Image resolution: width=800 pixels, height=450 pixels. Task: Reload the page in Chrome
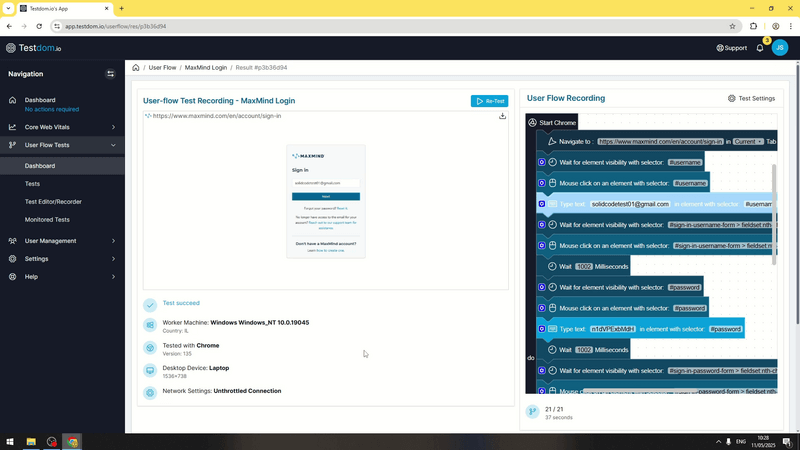[39, 26]
